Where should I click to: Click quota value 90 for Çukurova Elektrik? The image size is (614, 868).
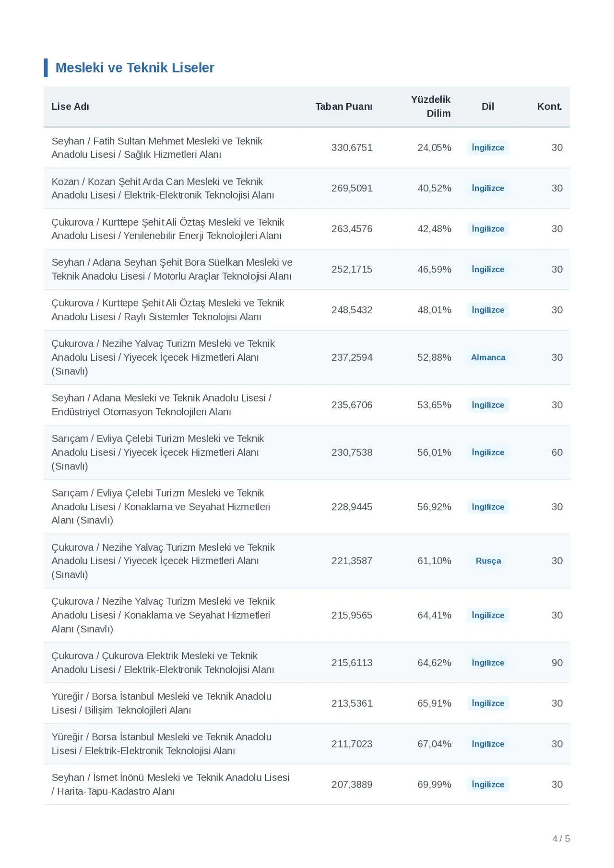(x=556, y=663)
